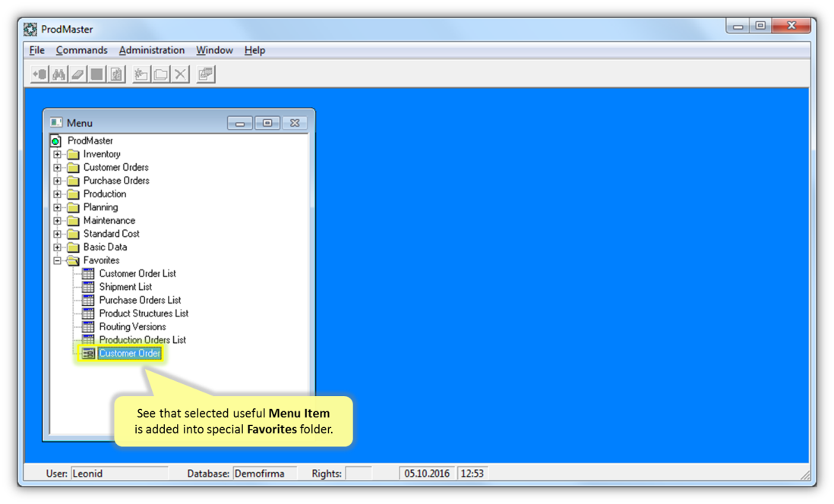Select the Routing Versions favorite label
This screenshot has height=504, width=834.
pos(132,327)
